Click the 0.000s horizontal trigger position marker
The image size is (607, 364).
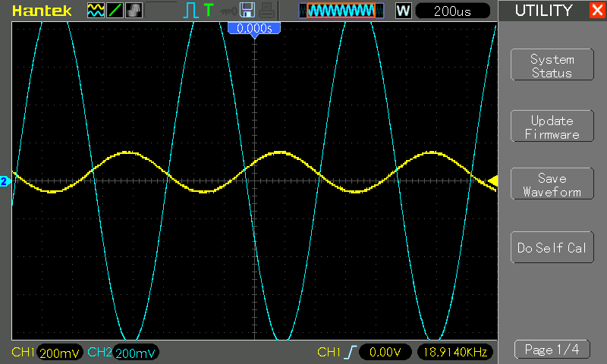pos(254,28)
